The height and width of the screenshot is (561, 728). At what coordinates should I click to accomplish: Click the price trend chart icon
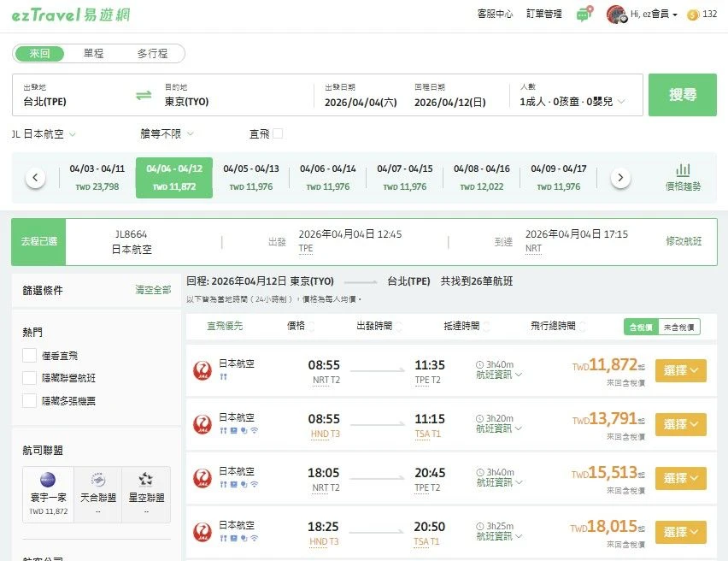point(683,170)
